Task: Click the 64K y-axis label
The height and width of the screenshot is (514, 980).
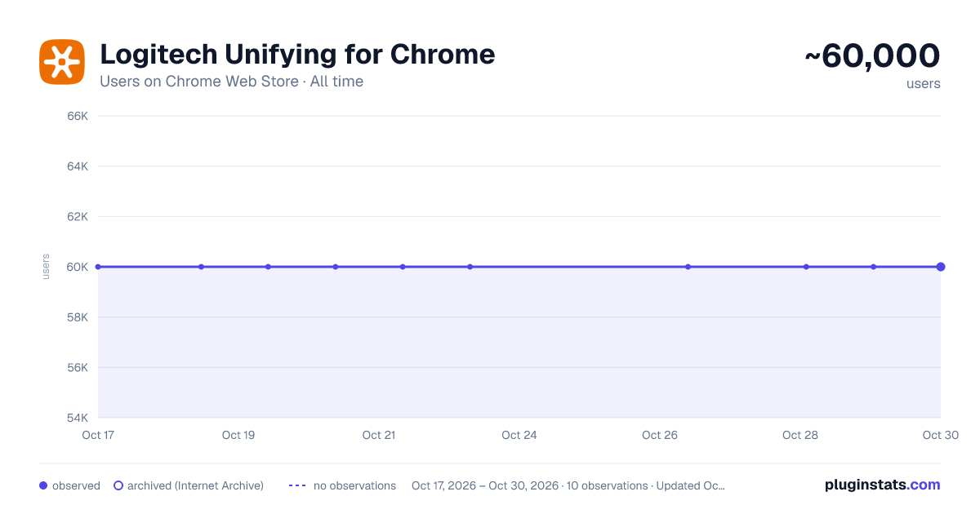Action: pyautogui.click(x=78, y=166)
